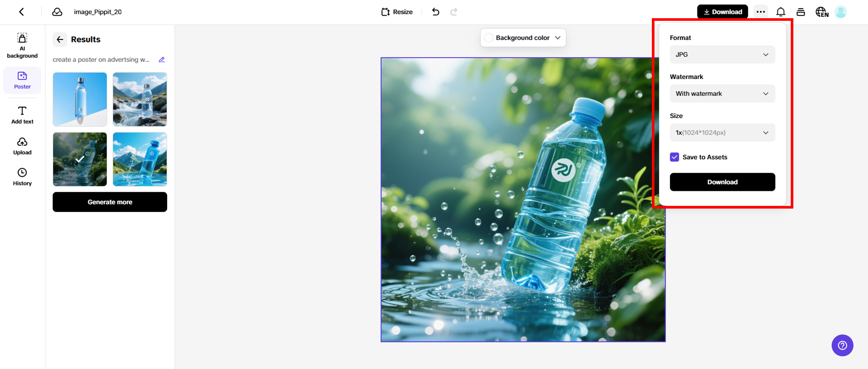Open the help question mark button
The width and height of the screenshot is (868, 369).
pos(842,345)
